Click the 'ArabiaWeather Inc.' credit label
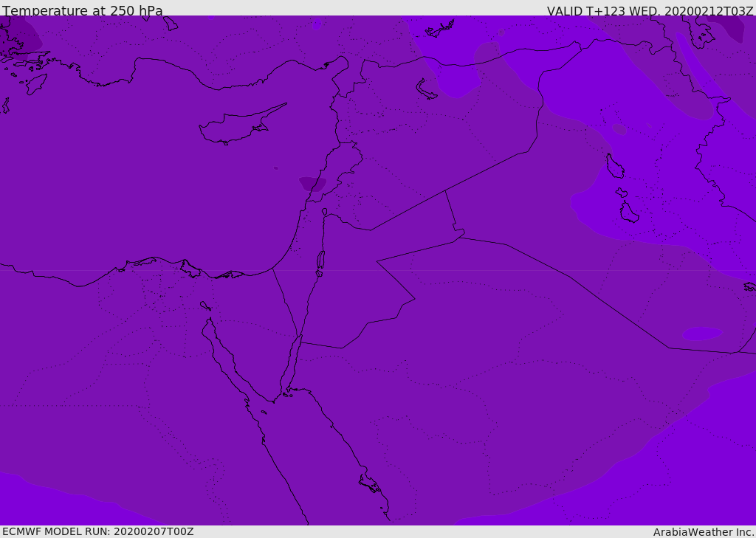Image resolution: width=756 pixels, height=538 pixels. (704, 531)
